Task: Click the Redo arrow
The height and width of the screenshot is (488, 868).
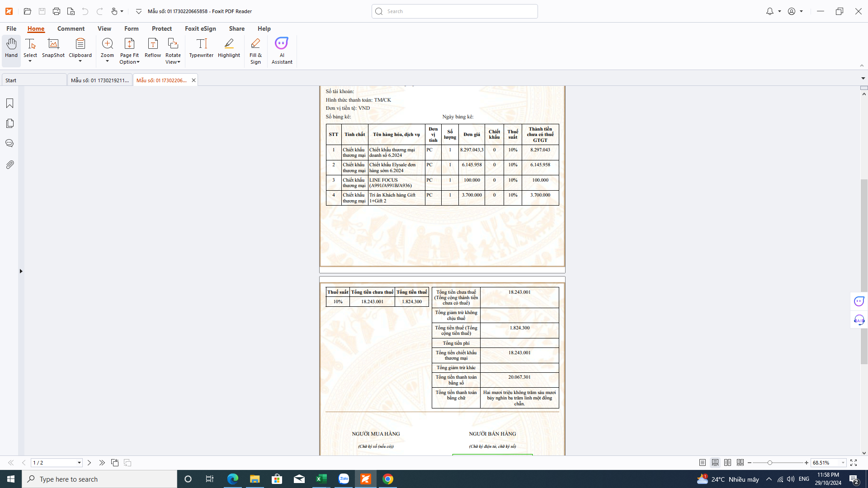Action: coord(99,11)
